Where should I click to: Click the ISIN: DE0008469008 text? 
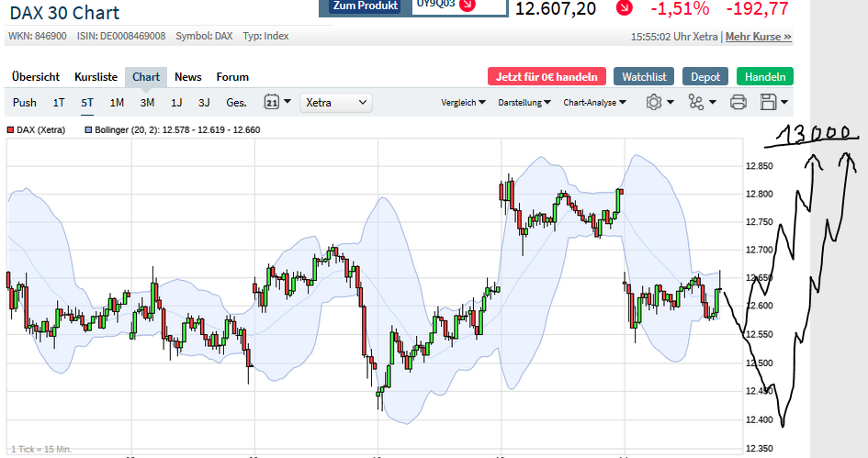(x=120, y=36)
